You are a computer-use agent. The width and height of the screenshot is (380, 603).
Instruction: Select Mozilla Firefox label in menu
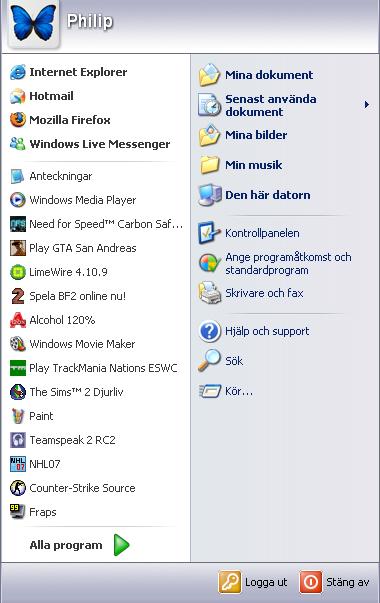[70, 120]
